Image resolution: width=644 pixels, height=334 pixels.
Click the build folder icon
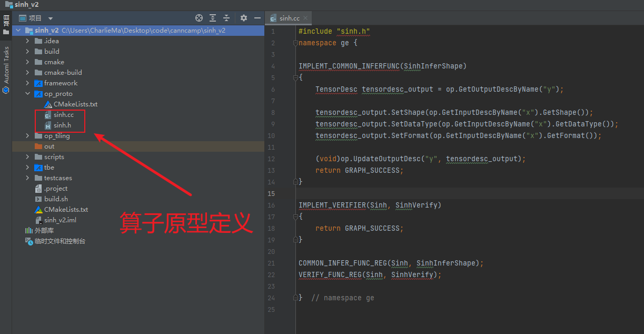point(38,52)
